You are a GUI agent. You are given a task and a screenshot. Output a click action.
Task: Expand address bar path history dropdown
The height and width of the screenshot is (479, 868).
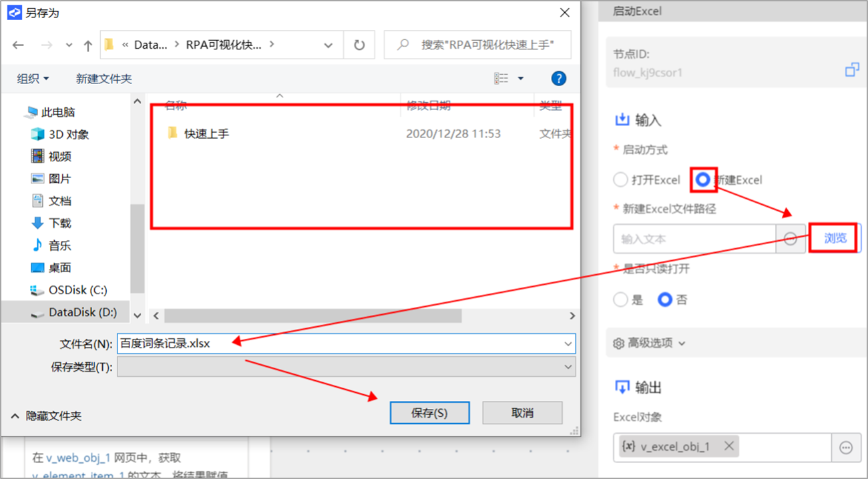pos(328,45)
